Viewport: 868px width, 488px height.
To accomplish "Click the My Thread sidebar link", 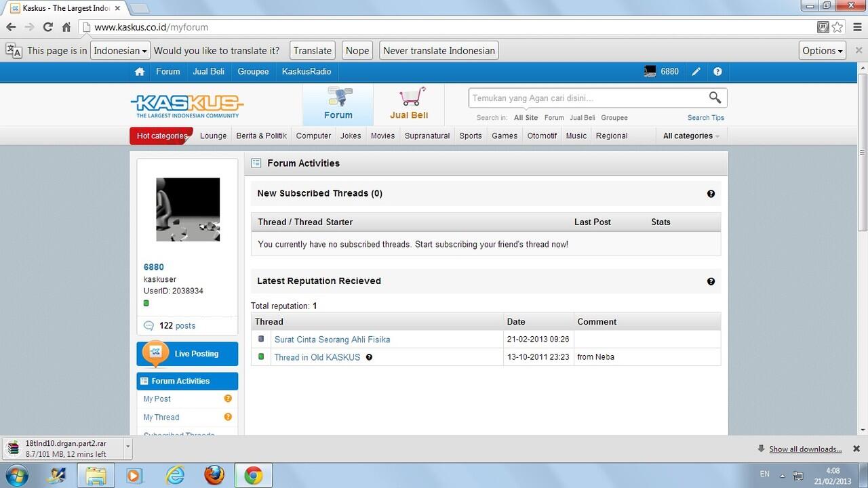I will pyautogui.click(x=161, y=417).
